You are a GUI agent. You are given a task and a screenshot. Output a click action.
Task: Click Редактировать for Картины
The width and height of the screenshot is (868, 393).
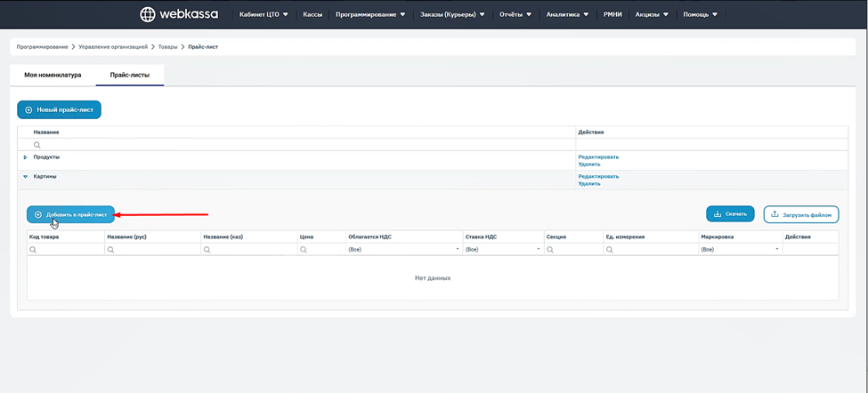tap(598, 176)
